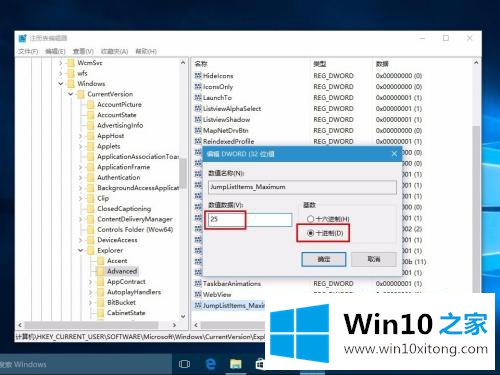This screenshot has width=500, height=375.
Task: Open File Explorer from the taskbar
Action: pos(236,364)
